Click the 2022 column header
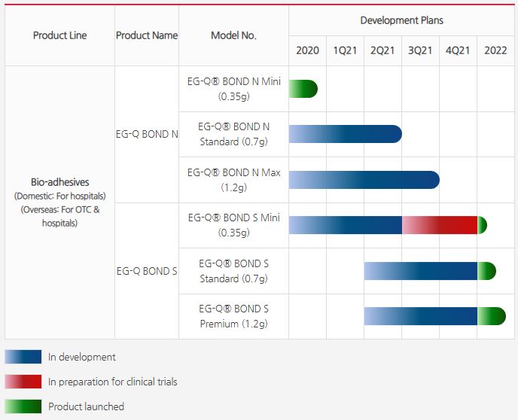 pyautogui.click(x=495, y=50)
